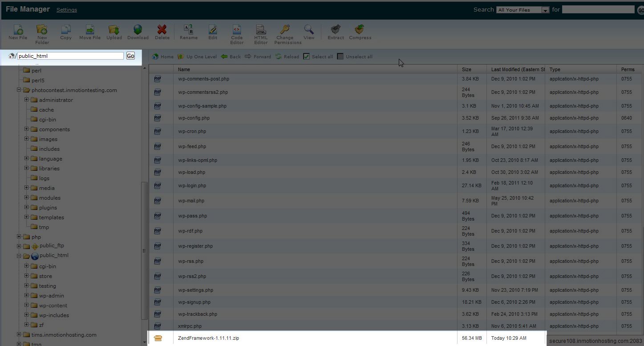The image size is (644, 346).
Task: Open the testing folder in tree
Action: pyautogui.click(x=47, y=286)
